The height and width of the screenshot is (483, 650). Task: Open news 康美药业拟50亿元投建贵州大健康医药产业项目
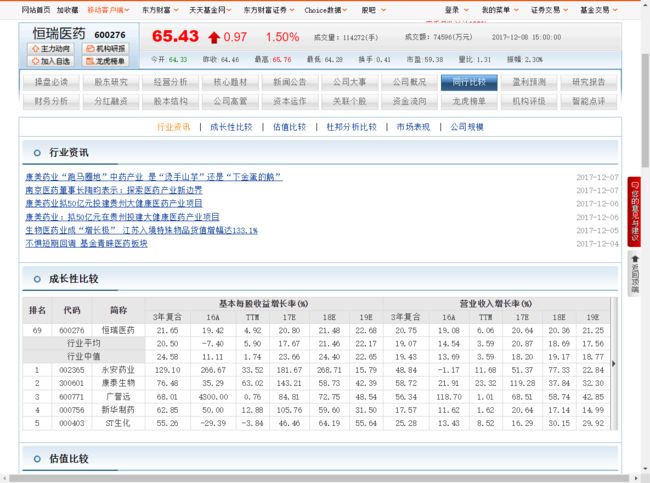pos(114,203)
